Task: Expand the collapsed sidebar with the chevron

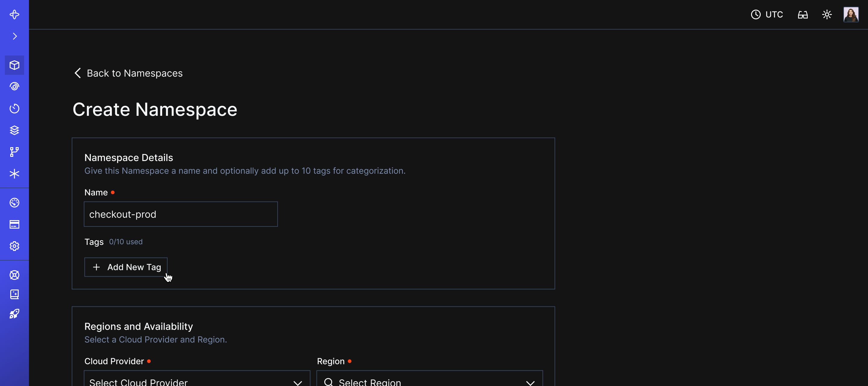Action: pyautogui.click(x=14, y=36)
